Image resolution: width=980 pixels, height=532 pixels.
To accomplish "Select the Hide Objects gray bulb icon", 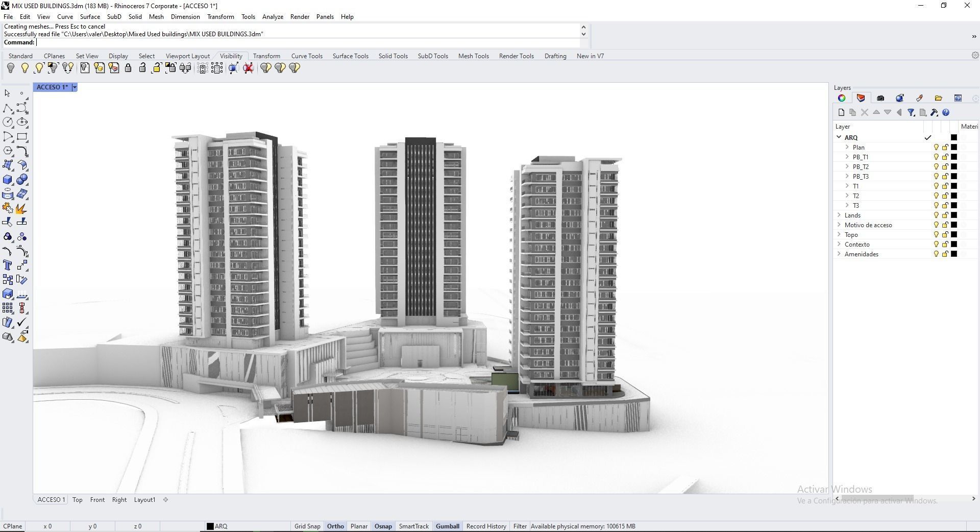I will [x=11, y=67].
